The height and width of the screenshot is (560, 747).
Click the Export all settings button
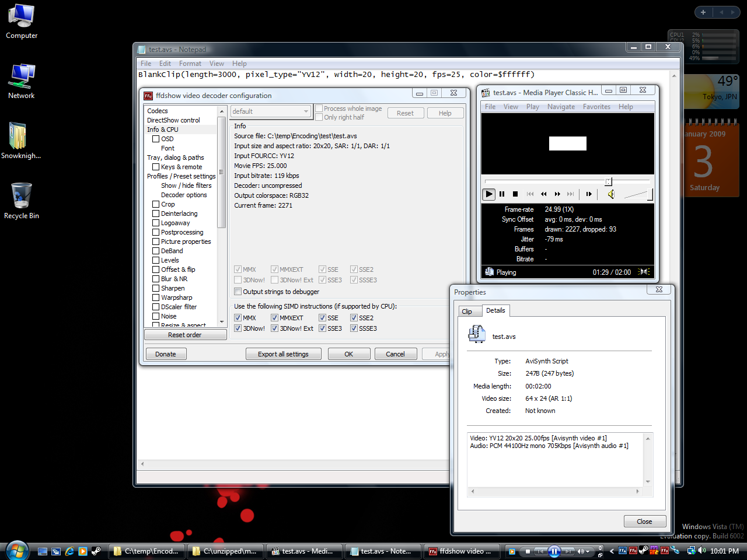(x=283, y=354)
